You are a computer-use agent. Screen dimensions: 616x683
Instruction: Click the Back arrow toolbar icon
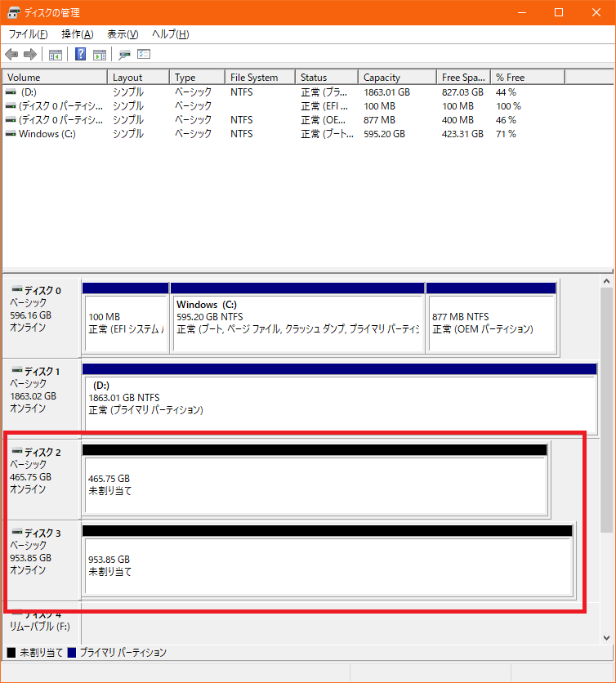pos(11,55)
